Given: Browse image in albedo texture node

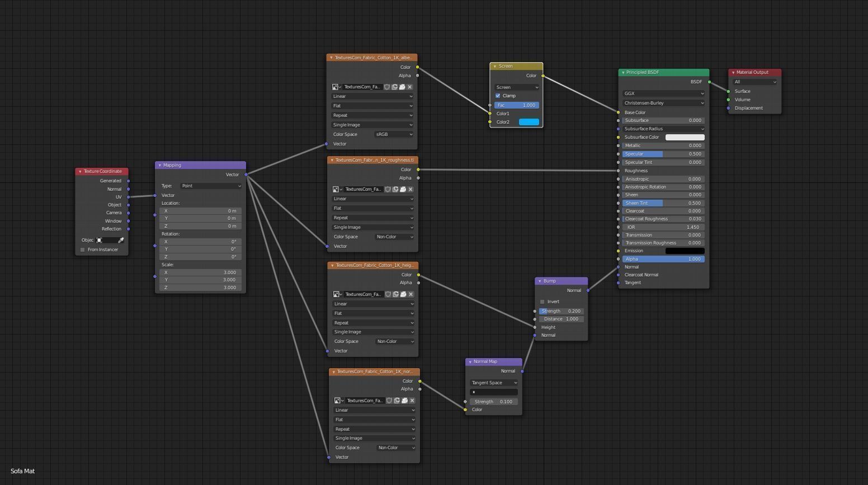Looking at the screenshot, I should (336, 87).
